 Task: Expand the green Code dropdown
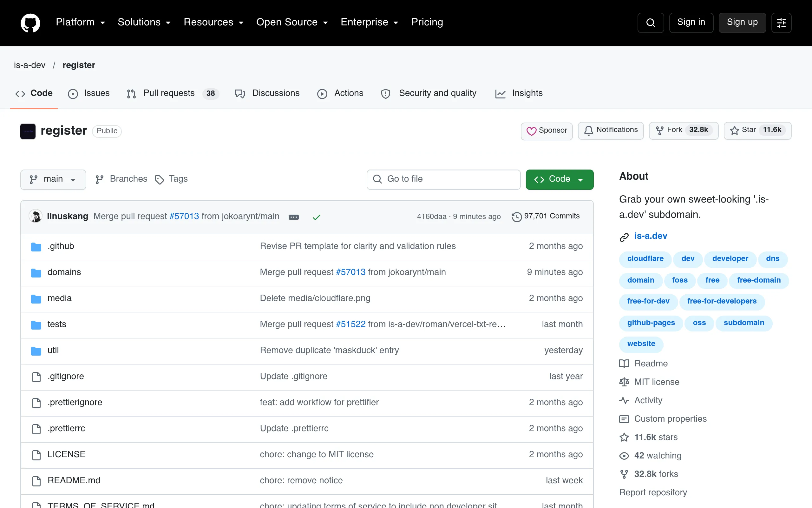click(559, 179)
